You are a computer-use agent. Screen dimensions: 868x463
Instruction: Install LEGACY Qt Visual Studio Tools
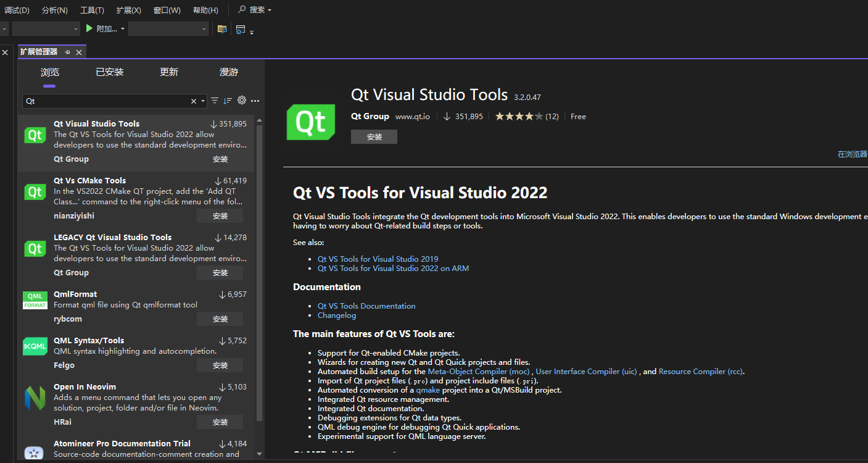pyautogui.click(x=220, y=273)
